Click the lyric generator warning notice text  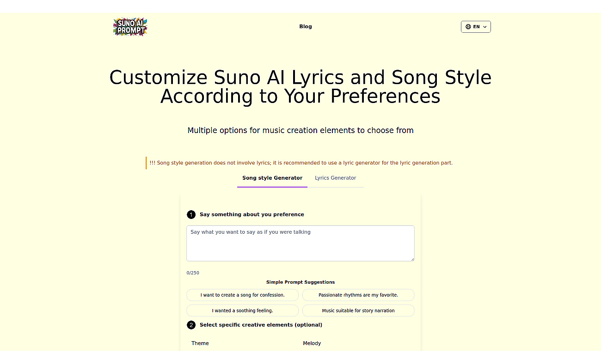pyautogui.click(x=301, y=163)
